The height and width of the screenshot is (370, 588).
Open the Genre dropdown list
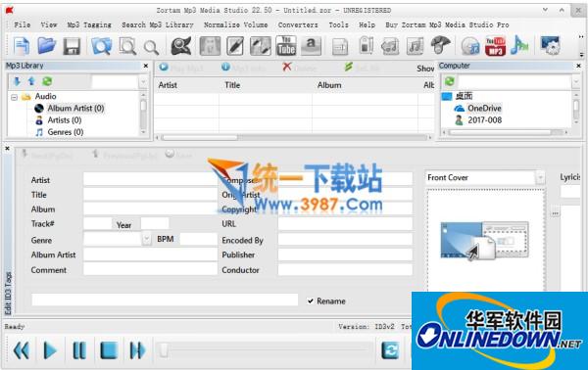point(146,239)
